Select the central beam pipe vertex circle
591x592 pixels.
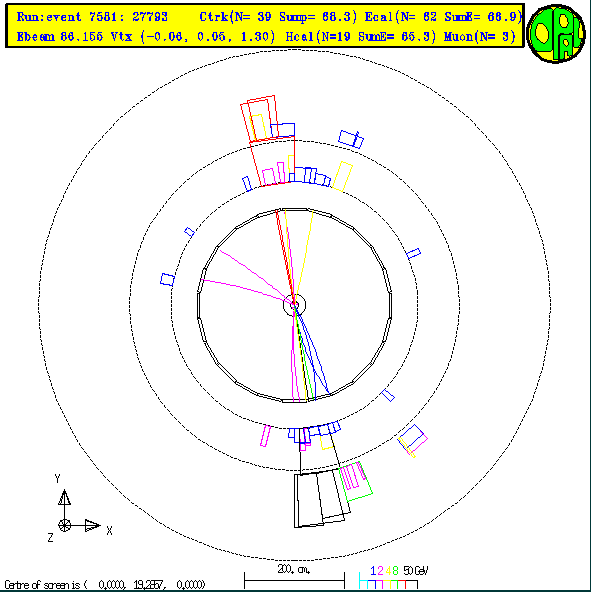pyautogui.click(x=295, y=304)
